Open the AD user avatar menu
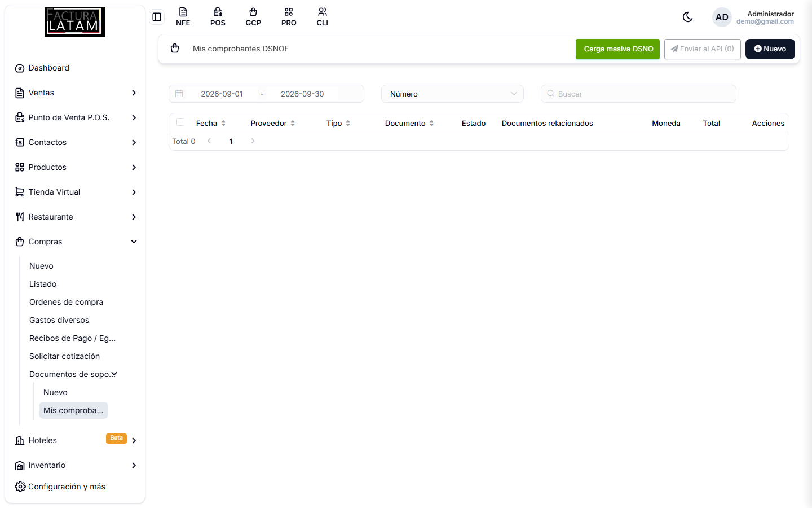812x508 pixels. point(722,17)
